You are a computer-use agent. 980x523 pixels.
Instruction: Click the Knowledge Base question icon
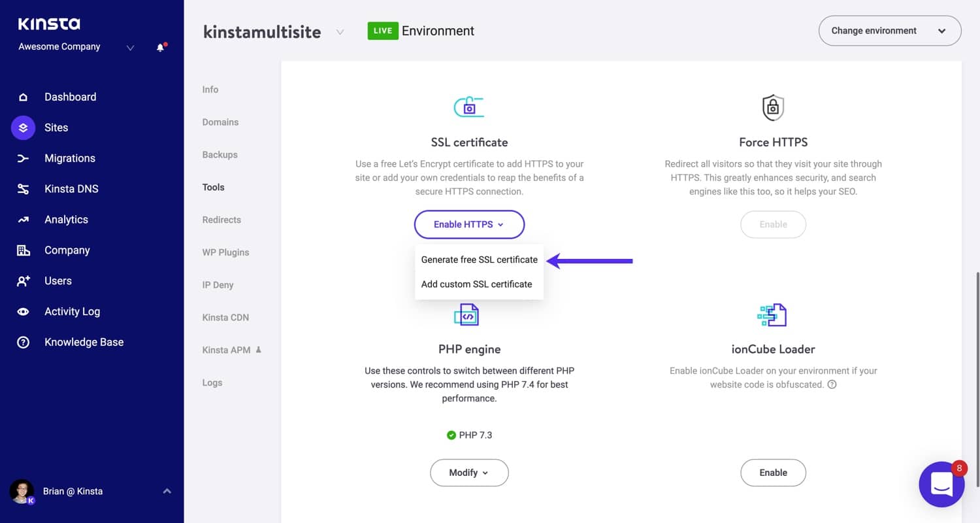[24, 342]
